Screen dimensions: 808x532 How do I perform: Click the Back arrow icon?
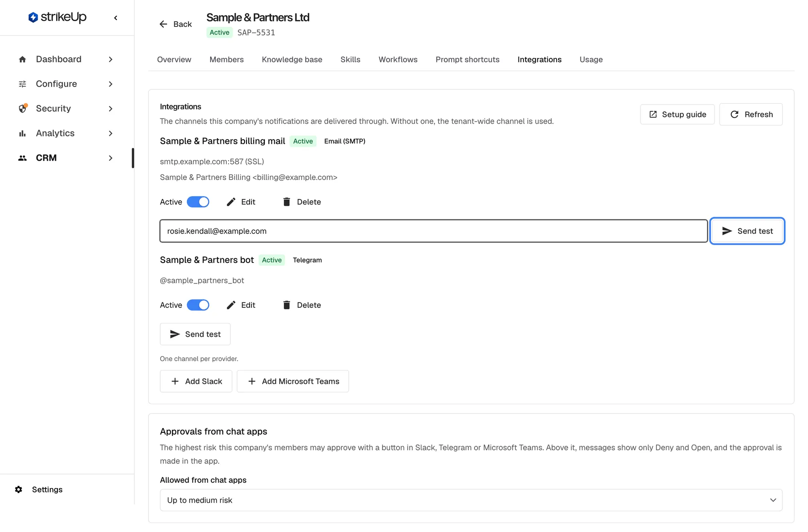163,24
